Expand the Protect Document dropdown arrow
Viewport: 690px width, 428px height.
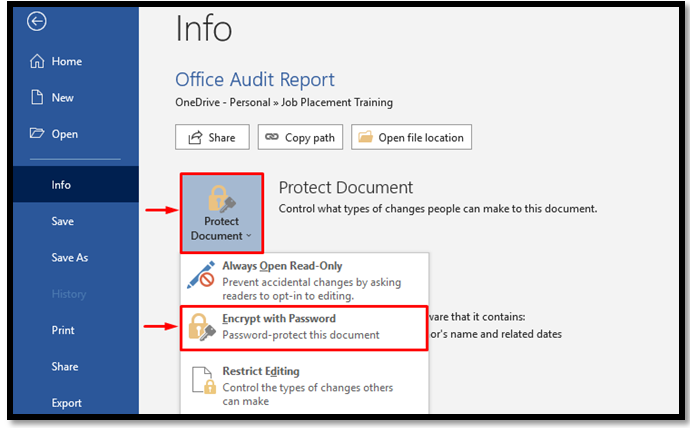[249, 236]
